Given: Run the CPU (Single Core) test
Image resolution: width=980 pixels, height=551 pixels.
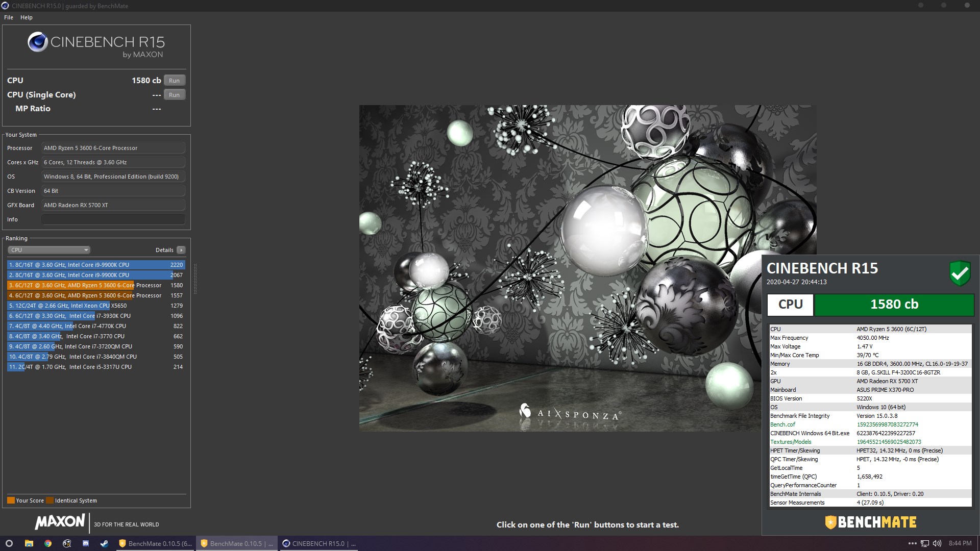Looking at the screenshot, I should click(175, 95).
